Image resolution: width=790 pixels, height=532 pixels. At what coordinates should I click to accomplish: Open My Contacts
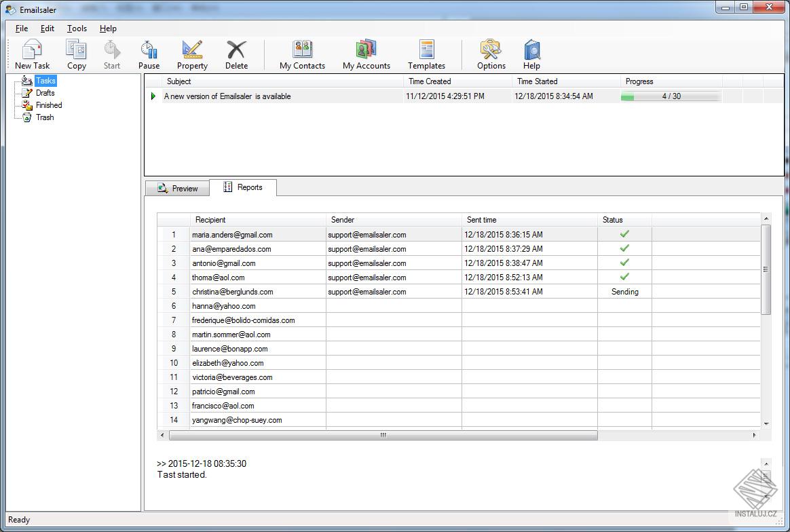302,54
